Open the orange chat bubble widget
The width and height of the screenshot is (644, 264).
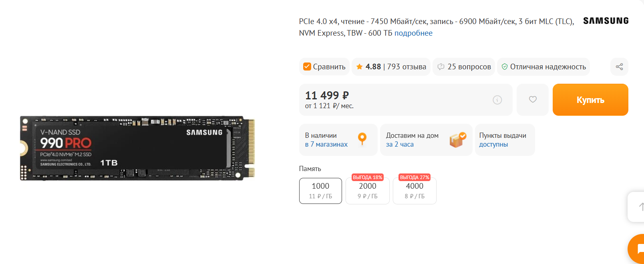637,249
